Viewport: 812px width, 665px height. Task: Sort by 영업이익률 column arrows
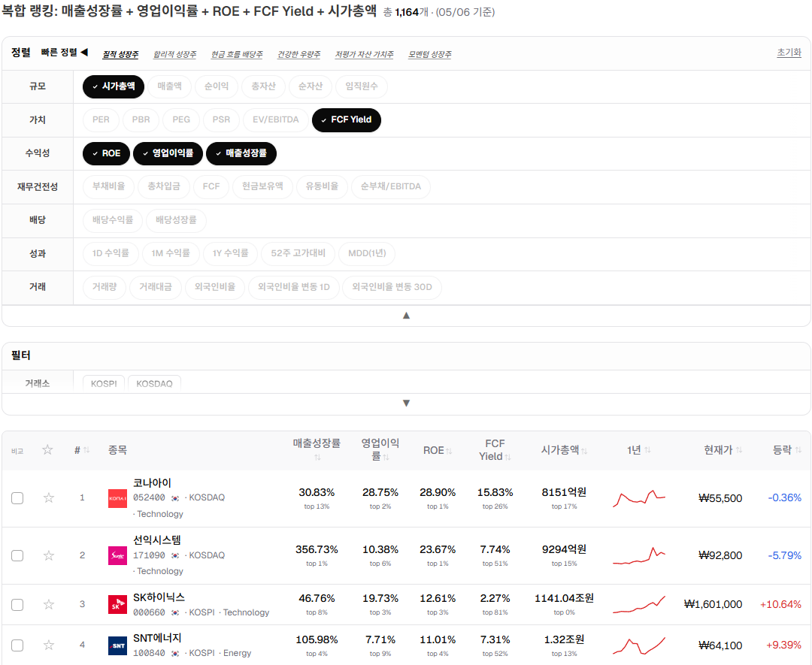tap(386, 457)
